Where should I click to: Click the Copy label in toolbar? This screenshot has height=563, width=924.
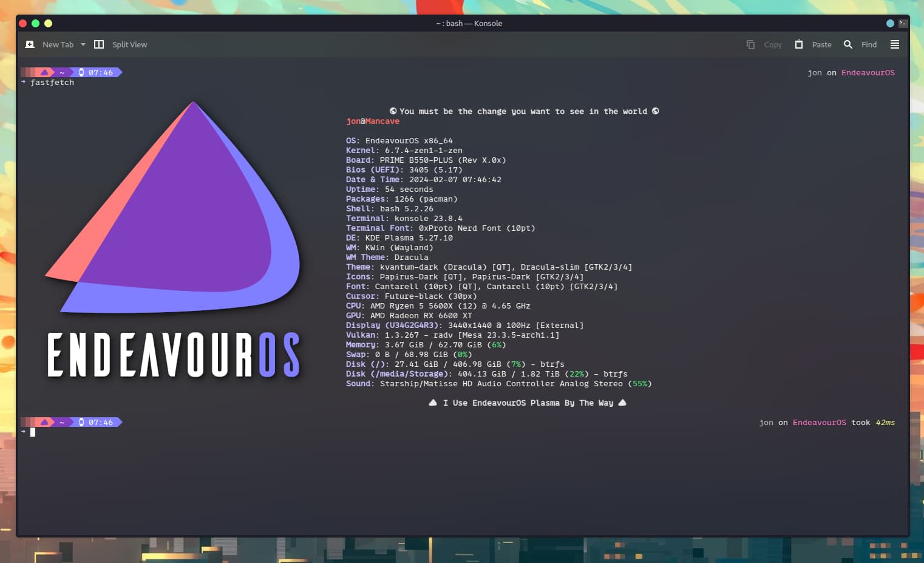773,44
